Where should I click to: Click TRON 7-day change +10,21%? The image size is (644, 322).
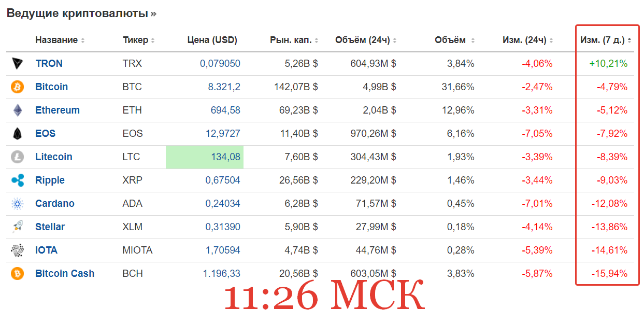pos(608,64)
